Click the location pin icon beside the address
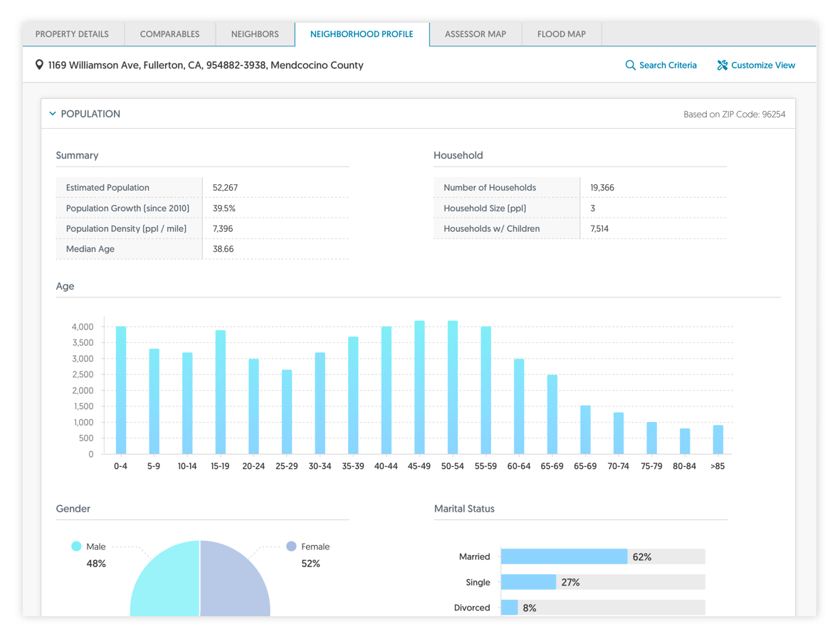 (39, 65)
